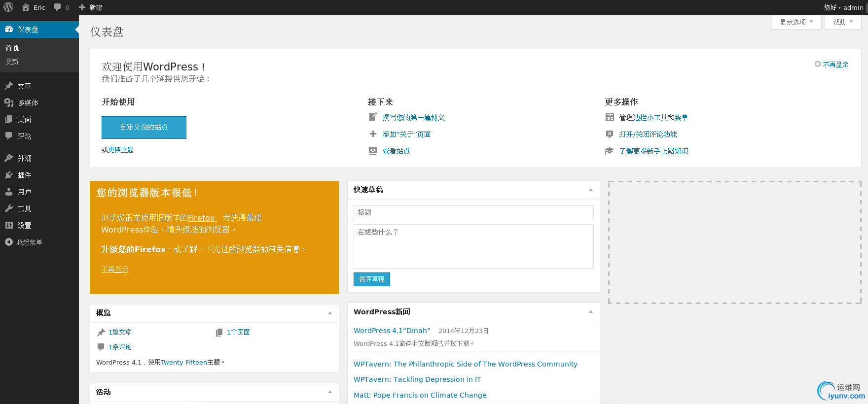Open the 您好, admin account menu
Image resolution: width=868 pixels, height=404 pixels.
point(844,7)
